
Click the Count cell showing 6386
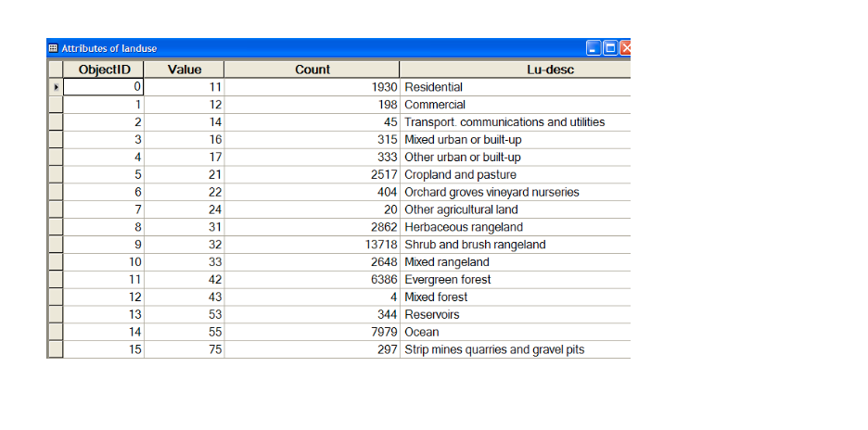tap(313, 280)
